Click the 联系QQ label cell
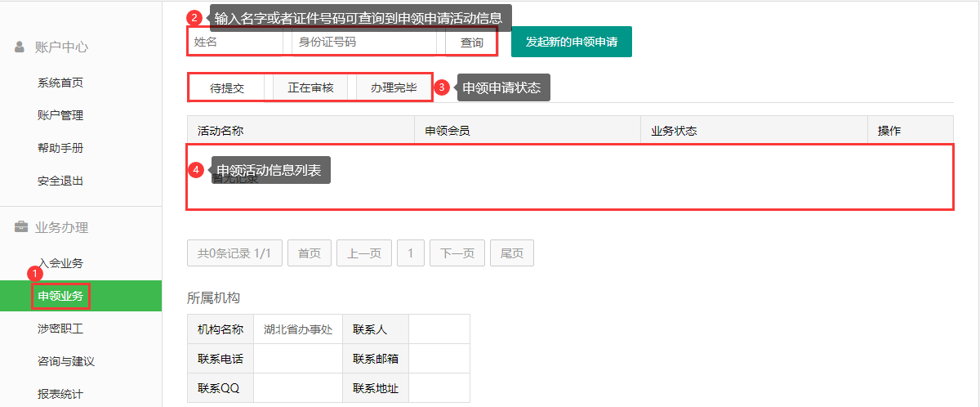 pyautogui.click(x=220, y=388)
